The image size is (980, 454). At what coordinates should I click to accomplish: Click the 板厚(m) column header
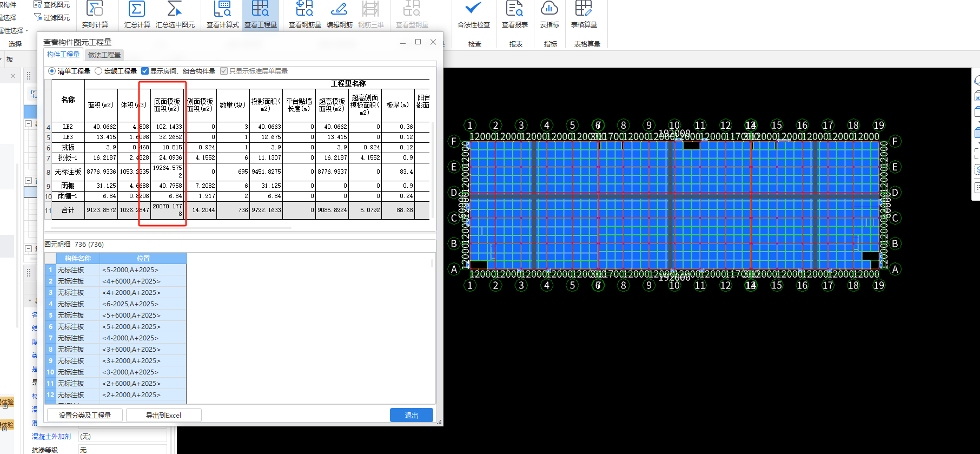(x=398, y=105)
